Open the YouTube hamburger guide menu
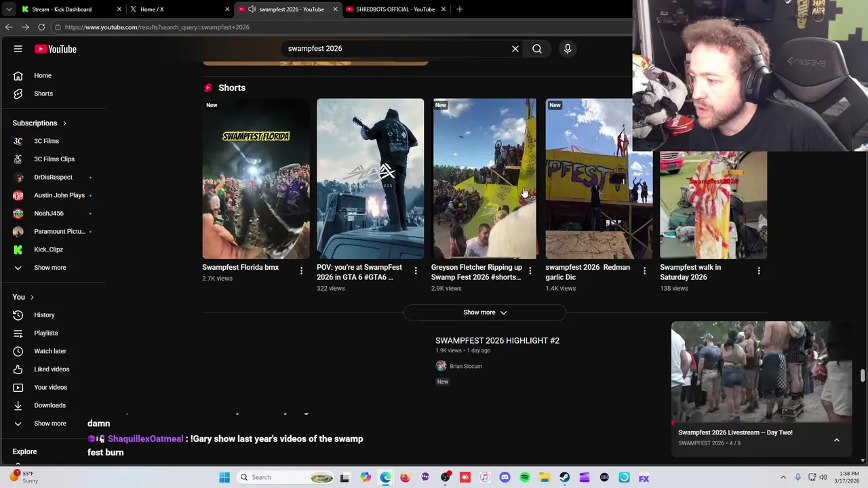The height and width of the screenshot is (488, 868). pos(18,49)
